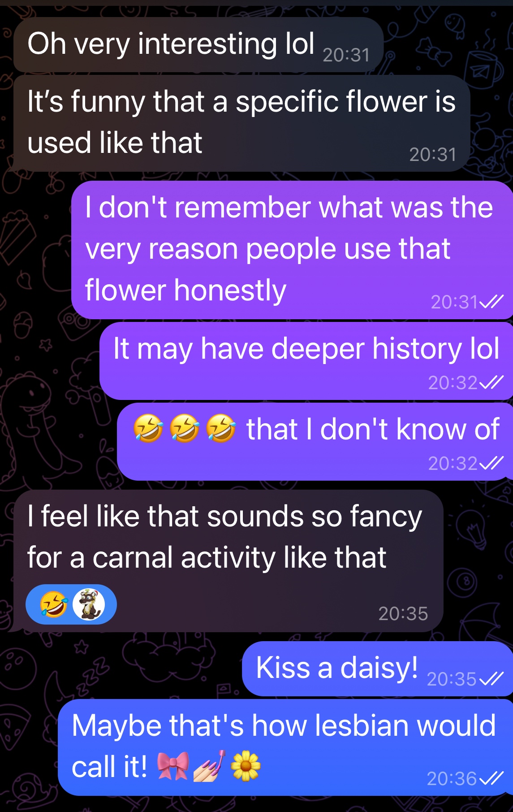Select the 'specific flower is used' message
The image size is (513, 812).
point(242,123)
